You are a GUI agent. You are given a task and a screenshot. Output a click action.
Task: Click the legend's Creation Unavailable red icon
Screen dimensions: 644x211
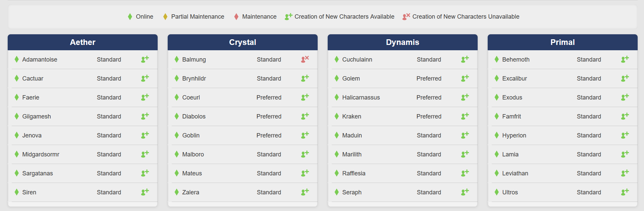click(x=406, y=17)
